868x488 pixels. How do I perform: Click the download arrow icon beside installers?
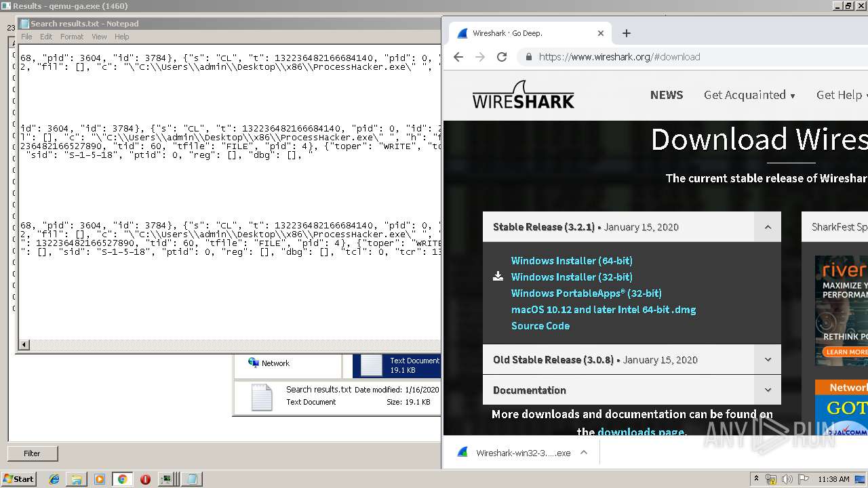tap(498, 276)
